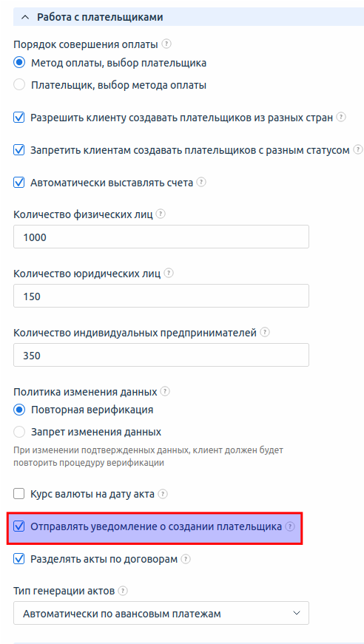Show hint for Автоматически выставлять счета
364x644 pixels.
201,182
